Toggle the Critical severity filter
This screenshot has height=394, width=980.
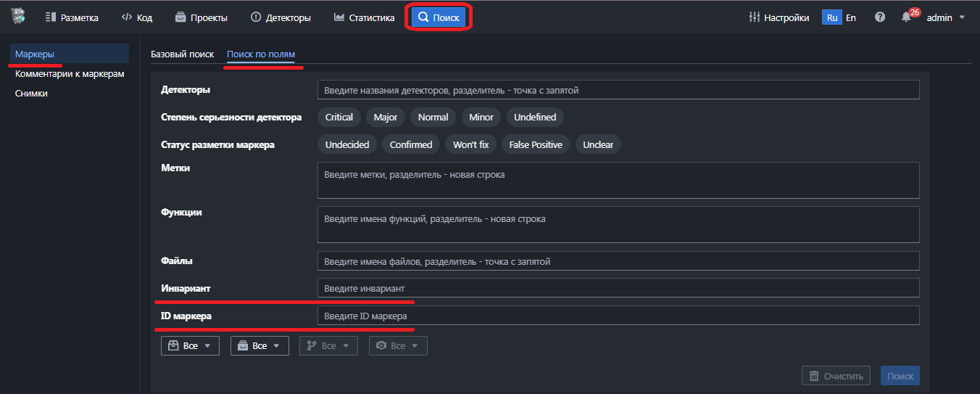[339, 118]
